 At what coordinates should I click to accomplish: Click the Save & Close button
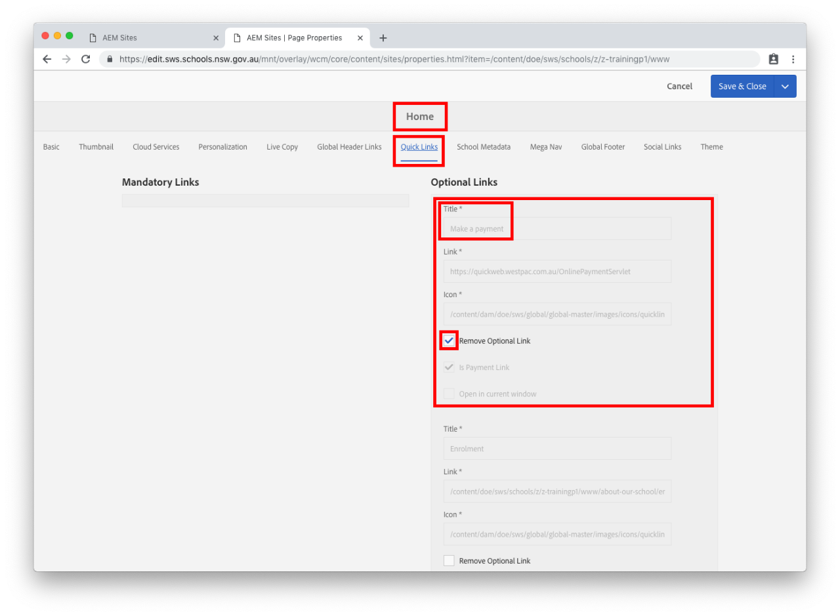tap(742, 87)
